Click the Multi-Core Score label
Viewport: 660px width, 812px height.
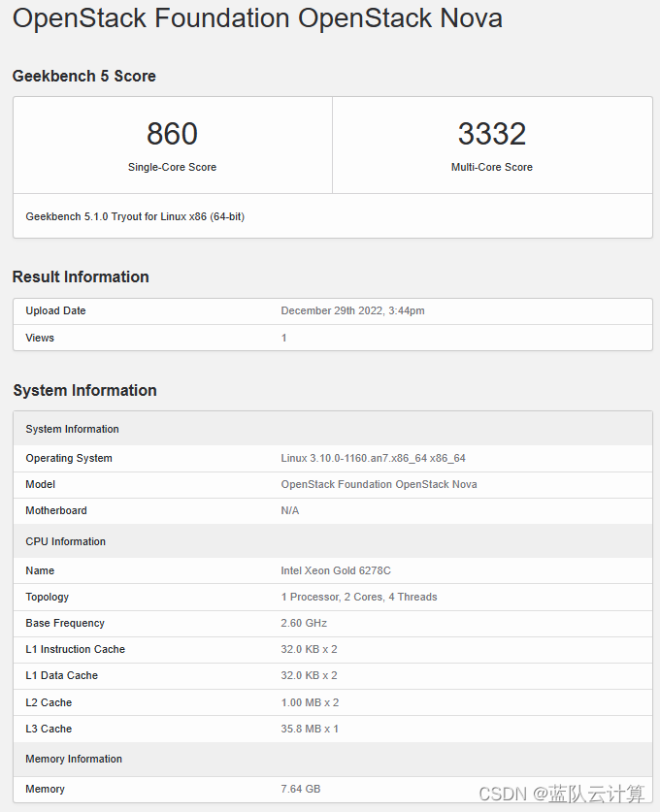click(492, 167)
